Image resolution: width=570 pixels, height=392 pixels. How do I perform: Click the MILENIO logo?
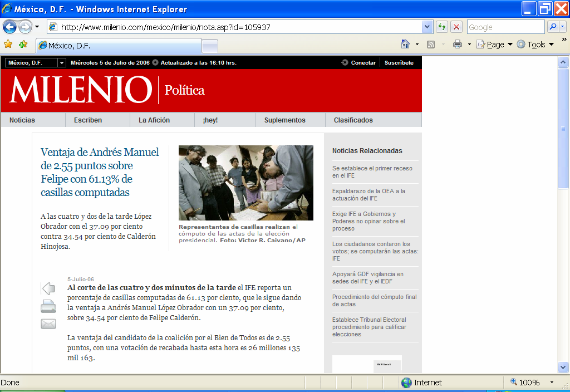click(x=81, y=90)
